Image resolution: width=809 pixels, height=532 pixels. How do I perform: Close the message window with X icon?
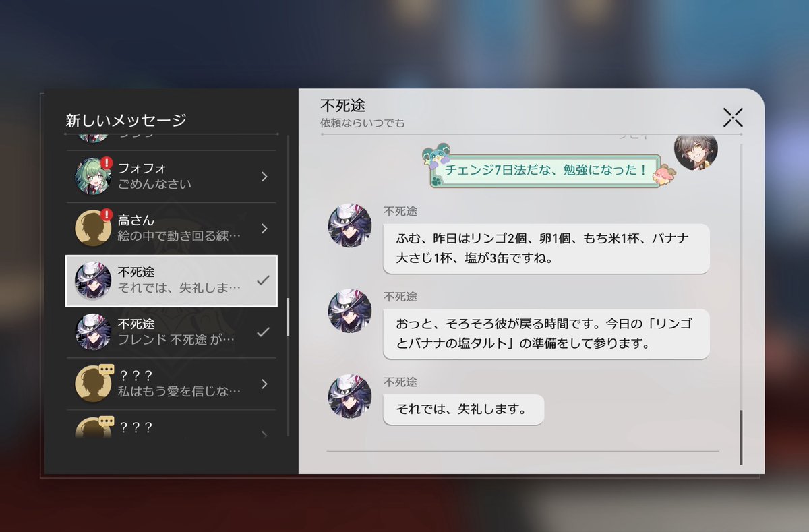point(732,118)
